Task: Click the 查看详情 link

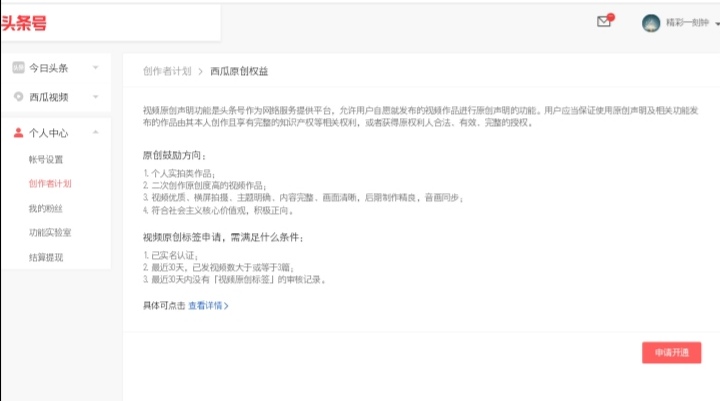Action: tap(208, 305)
